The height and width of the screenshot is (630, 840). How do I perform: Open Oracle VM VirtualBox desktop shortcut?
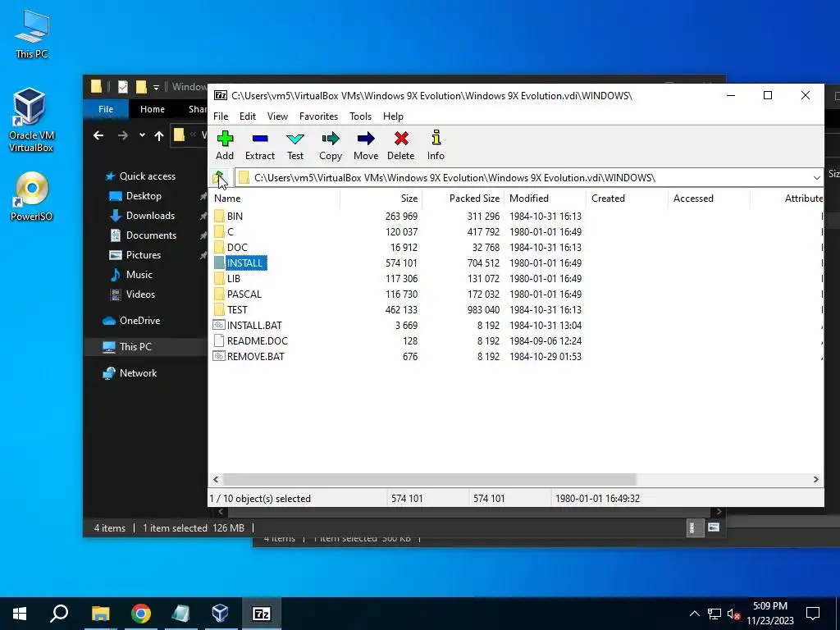coord(30,120)
